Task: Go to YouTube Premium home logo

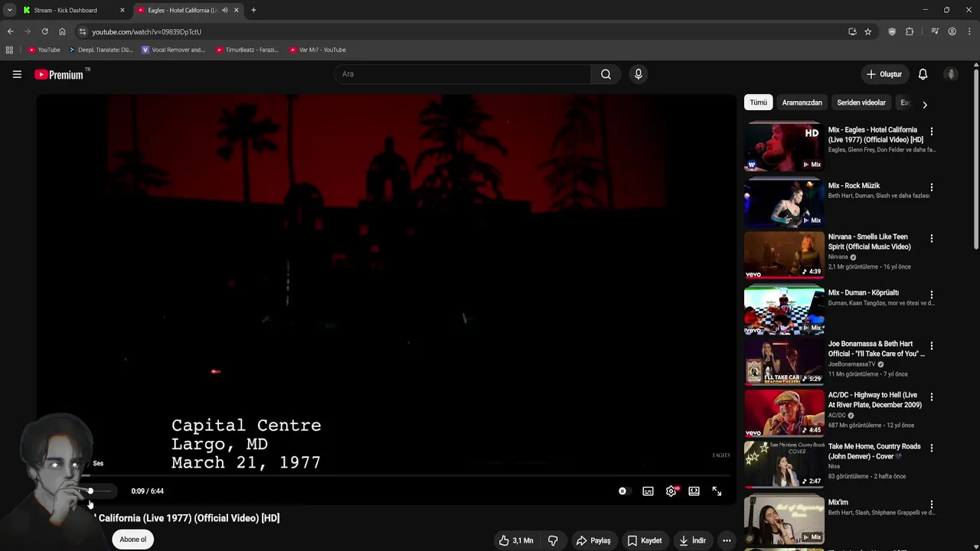Action: (59, 74)
